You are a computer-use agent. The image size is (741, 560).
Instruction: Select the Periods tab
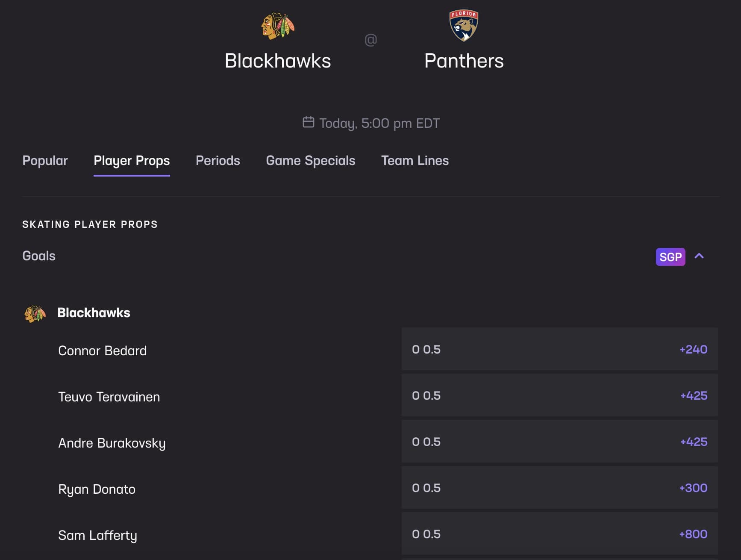tap(218, 161)
